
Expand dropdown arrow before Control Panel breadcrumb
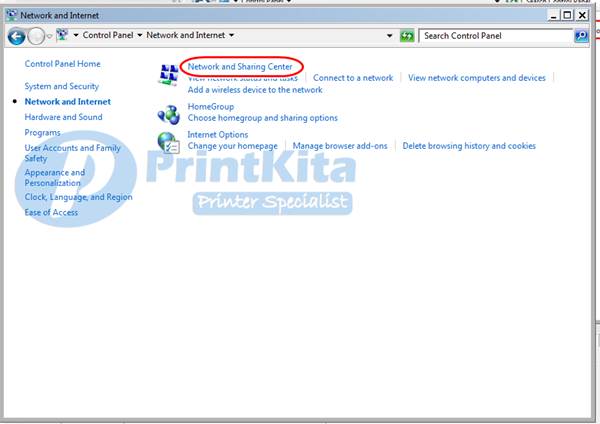[x=76, y=36]
